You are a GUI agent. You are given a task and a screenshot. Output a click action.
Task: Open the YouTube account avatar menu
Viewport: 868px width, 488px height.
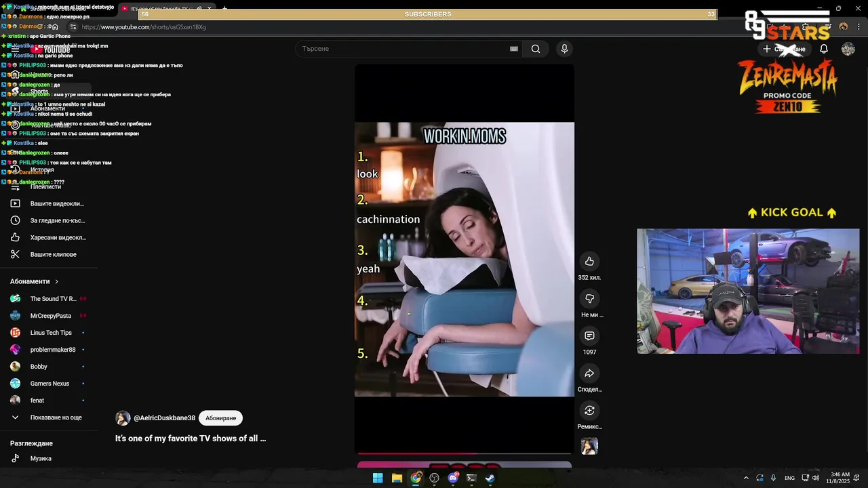[848, 49]
